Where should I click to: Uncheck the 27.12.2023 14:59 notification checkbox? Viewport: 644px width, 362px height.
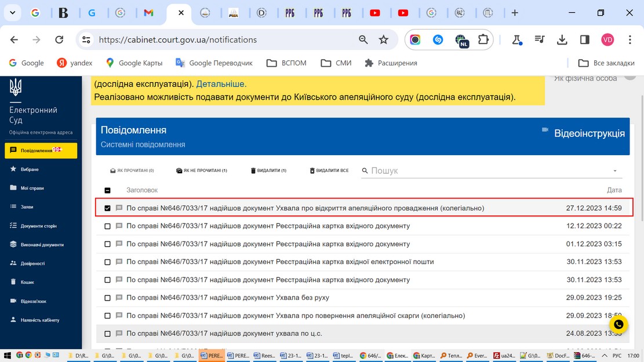click(108, 208)
